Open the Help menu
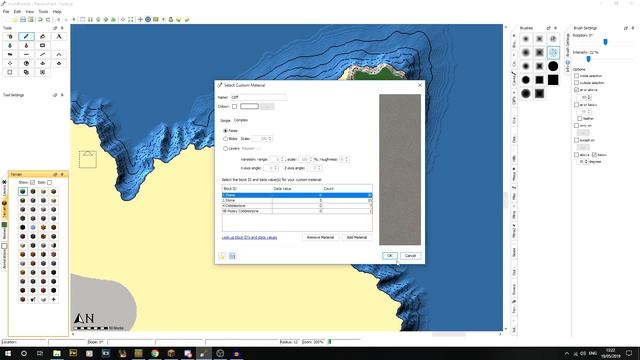Image resolution: width=640 pixels, height=360 pixels. pyautogui.click(x=57, y=11)
